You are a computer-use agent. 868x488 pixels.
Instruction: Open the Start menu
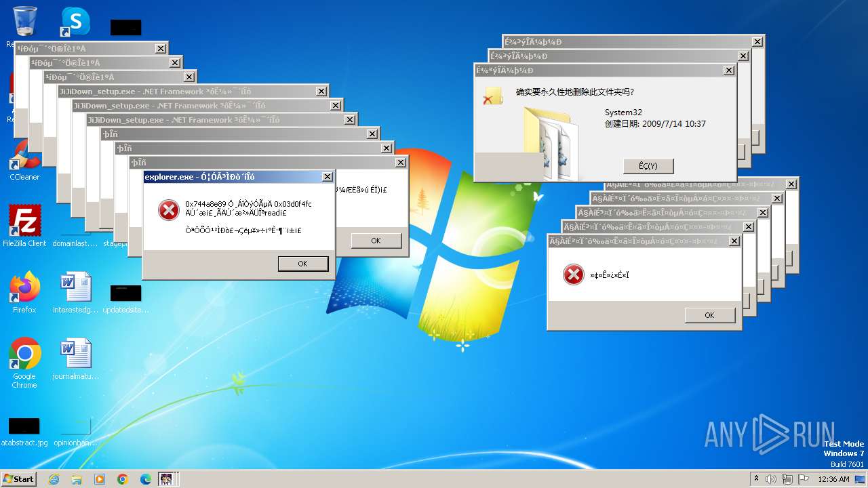(19, 479)
